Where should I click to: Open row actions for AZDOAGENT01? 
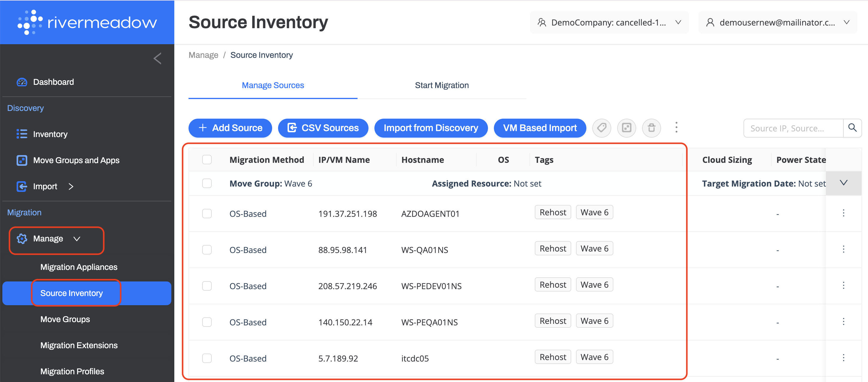click(x=843, y=213)
